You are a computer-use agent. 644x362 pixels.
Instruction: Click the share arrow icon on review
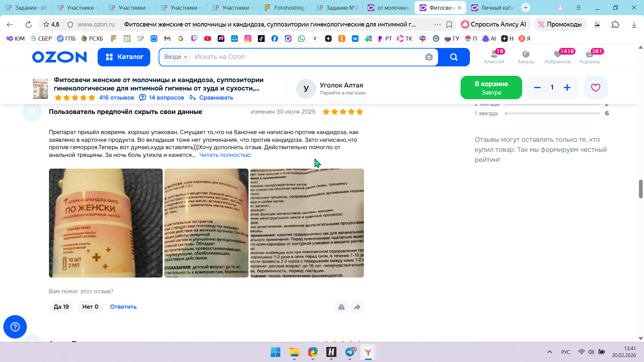[x=357, y=307]
